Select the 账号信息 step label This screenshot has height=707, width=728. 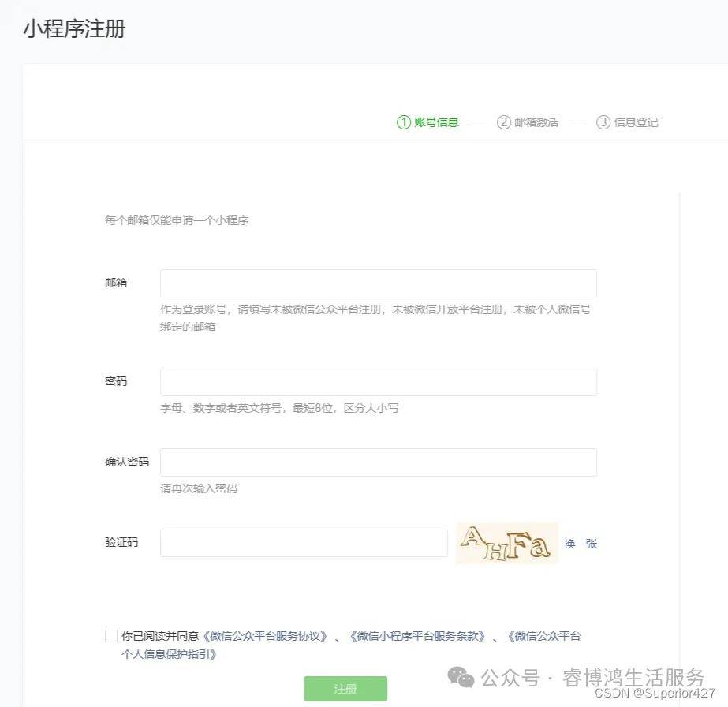[x=436, y=122]
